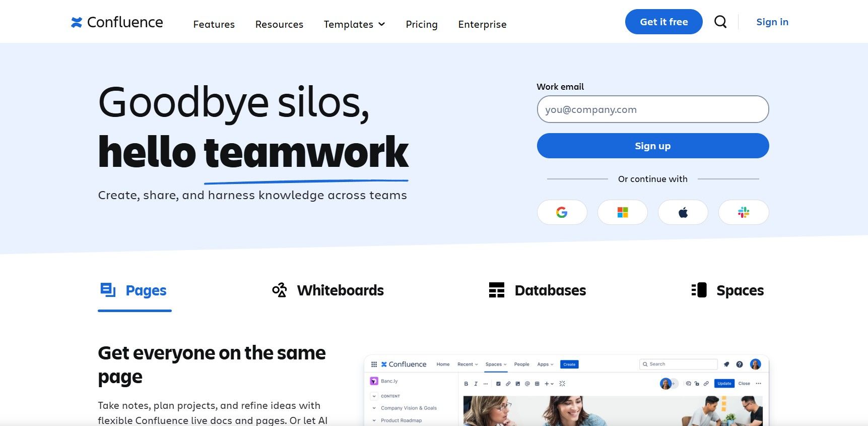The height and width of the screenshot is (426, 868).
Task: Click the comment icon in preview editor
Action: pos(688,384)
